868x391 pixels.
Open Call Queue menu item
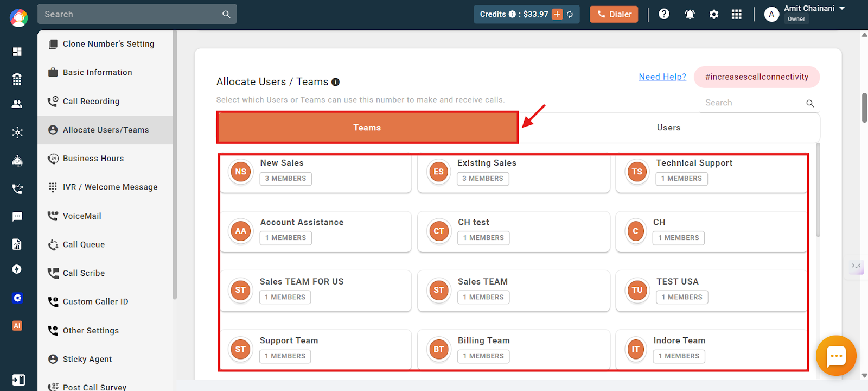point(105,245)
